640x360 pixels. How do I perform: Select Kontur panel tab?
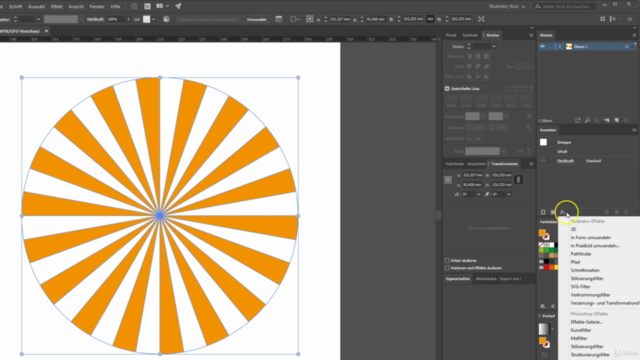(493, 35)
